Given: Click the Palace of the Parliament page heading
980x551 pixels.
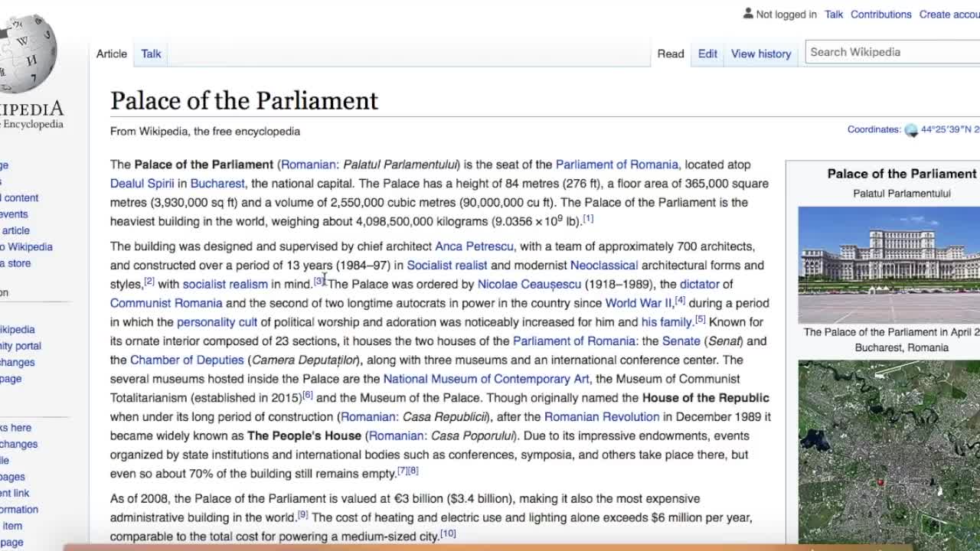Looking at the screenshot, I should tap(244, 101).
